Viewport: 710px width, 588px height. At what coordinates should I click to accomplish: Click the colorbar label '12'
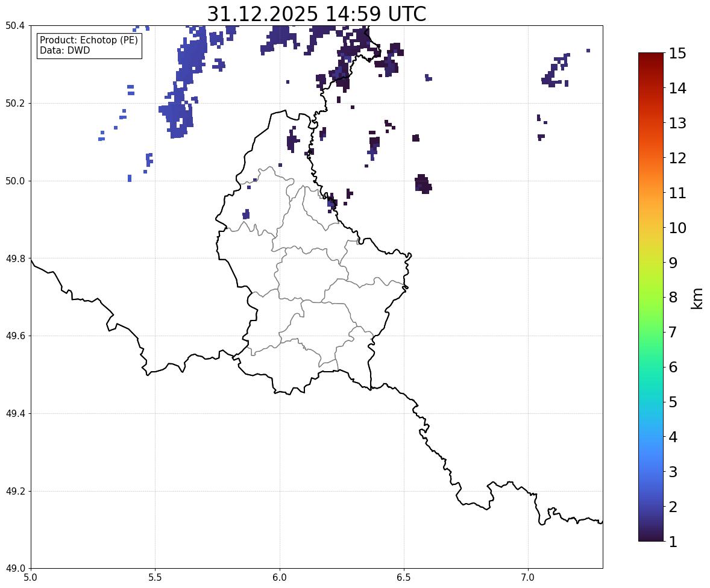[677, 158]
